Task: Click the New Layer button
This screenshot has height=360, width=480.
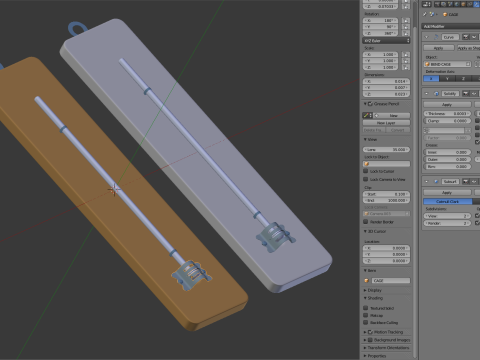Action: 386,123
